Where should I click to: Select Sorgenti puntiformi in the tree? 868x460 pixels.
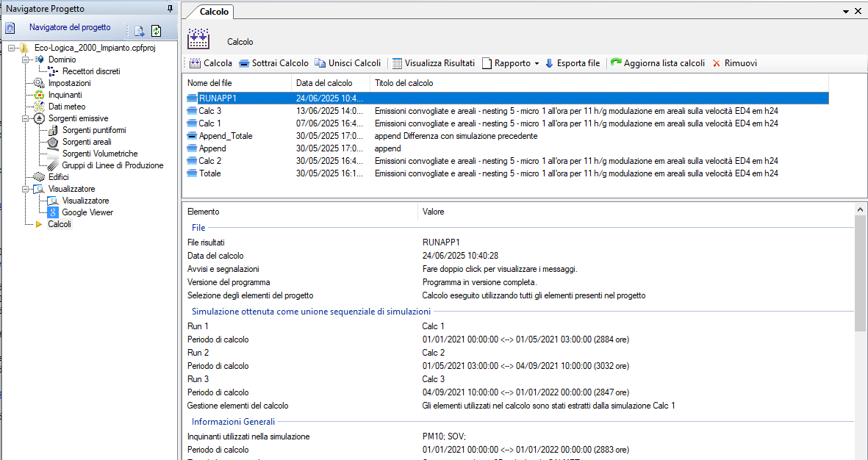[94, 130]
